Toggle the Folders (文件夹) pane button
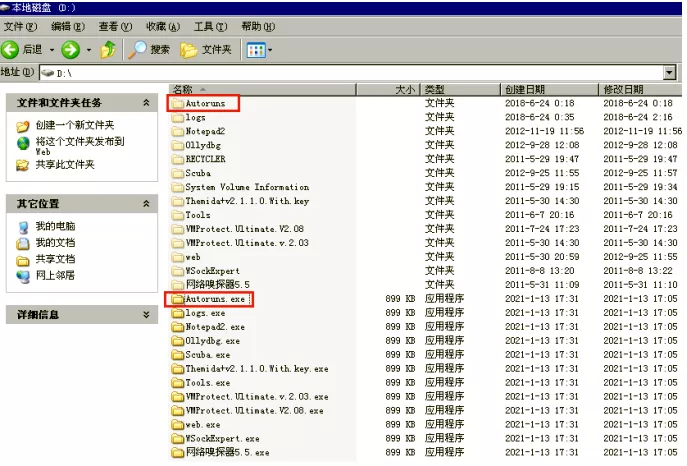The image size is (687, 466). click(x=206, y=49)
